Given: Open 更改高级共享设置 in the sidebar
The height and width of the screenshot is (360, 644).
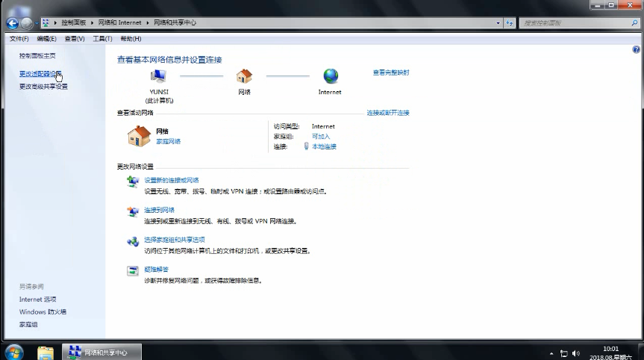Looking at the screenshot, I should tap(43, 86).
